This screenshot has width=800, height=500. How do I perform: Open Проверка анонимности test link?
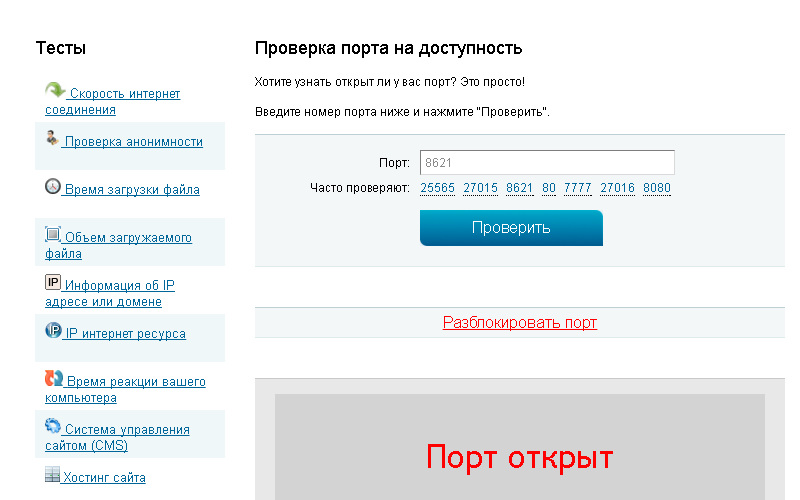[133, 142]
